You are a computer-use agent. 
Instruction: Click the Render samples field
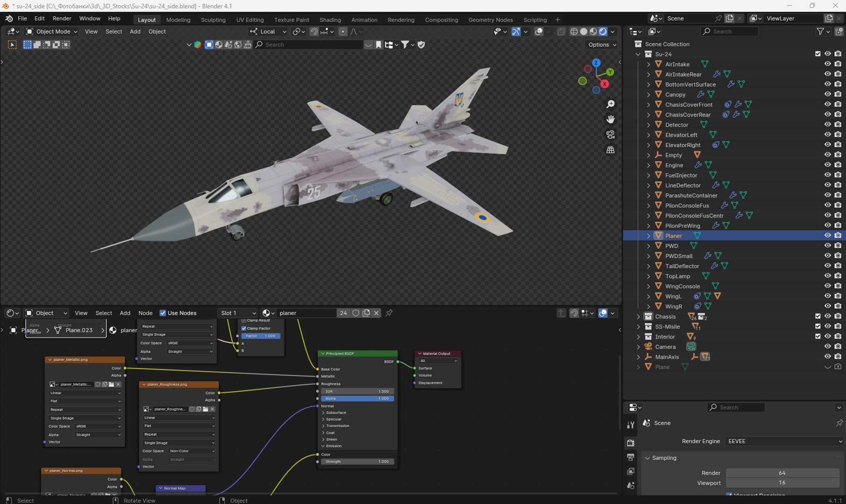coord(782,473)
